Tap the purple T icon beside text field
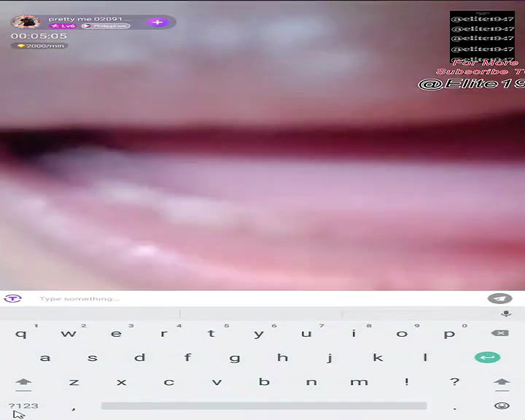Image resolution: width=525 pixels, height=420 pixels. click(x=12, y=298)
